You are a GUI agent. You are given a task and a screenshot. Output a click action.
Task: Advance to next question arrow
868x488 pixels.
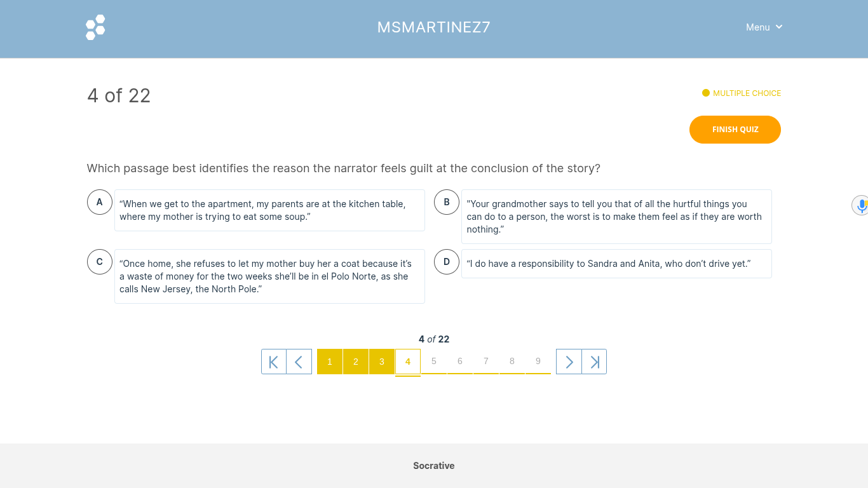(569, 362)
